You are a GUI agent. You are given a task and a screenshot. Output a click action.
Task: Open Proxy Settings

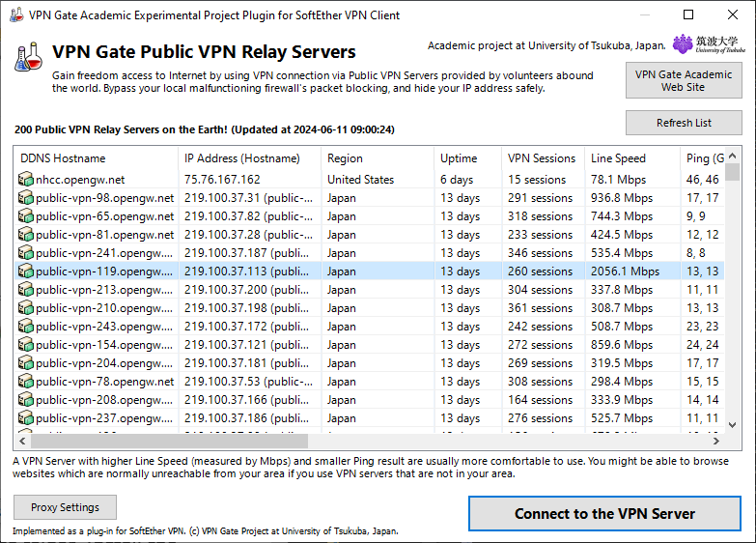(x=65, y=507)
